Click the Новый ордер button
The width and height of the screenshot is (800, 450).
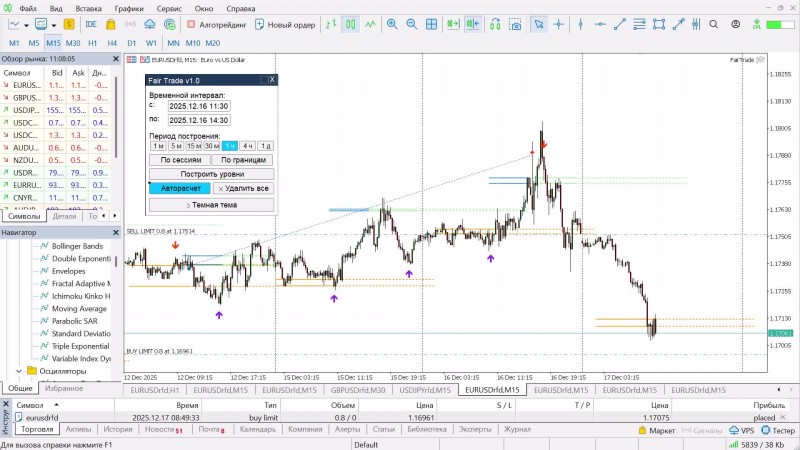pyautogui.click(x=285, y=24)
